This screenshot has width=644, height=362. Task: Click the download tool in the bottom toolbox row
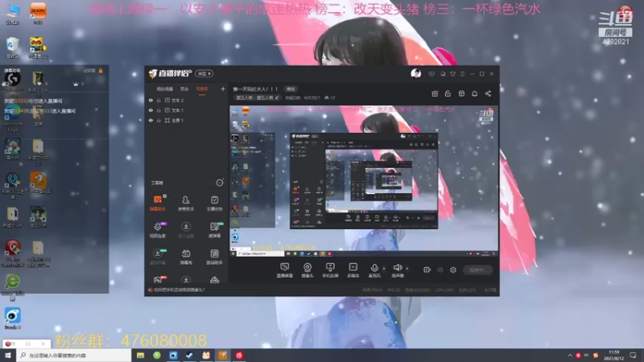tap(186, 280)
